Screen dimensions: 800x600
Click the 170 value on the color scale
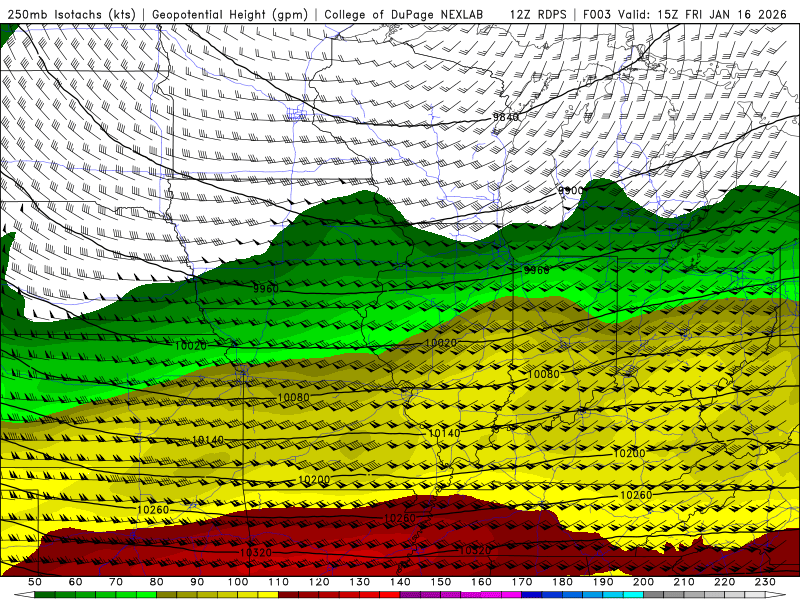(522, 582)
